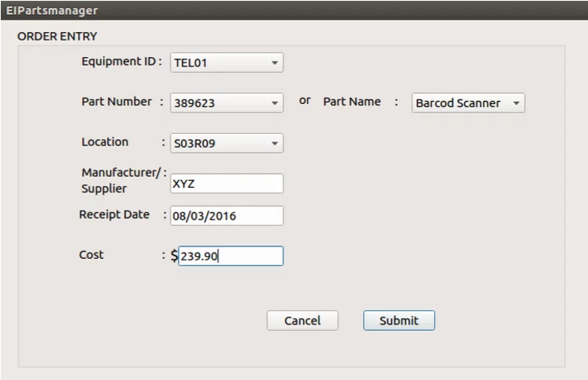Viewport: 588px width, 380px height.
Task: Open the Part Name dropdown arrow
Action: [516, 103]
